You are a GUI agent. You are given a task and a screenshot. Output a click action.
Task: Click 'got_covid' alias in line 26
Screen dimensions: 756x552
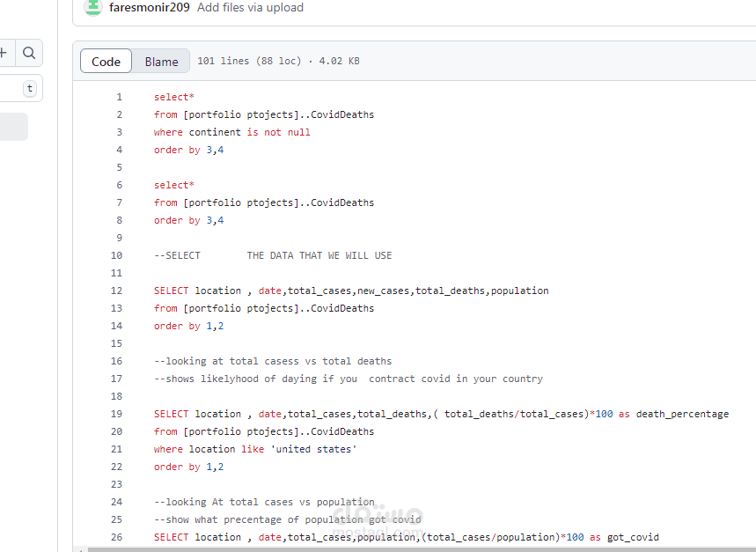(633, 537)
